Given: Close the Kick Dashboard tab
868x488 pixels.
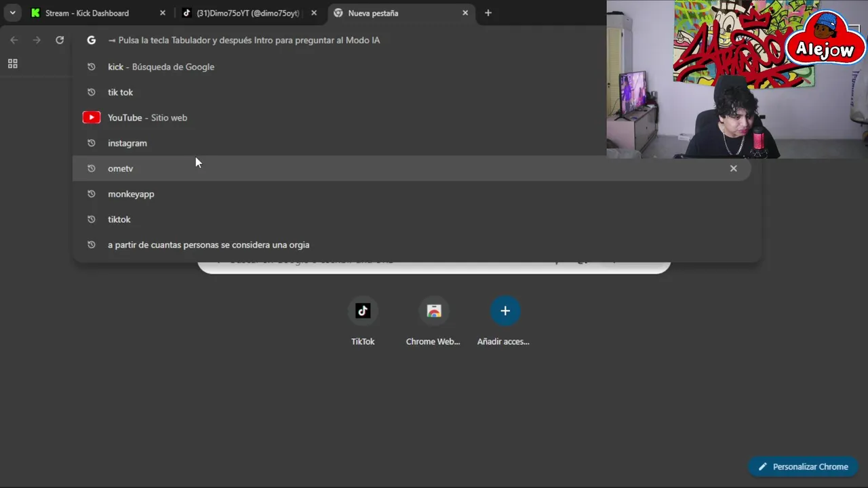Looking at the screenshot, I should (x=162, y=13).
